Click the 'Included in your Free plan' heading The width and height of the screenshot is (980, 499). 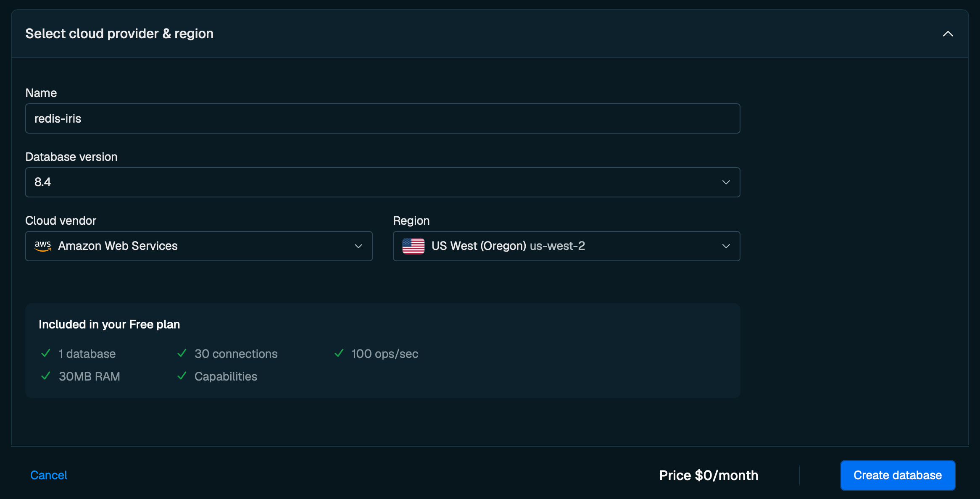coord(109,324)
